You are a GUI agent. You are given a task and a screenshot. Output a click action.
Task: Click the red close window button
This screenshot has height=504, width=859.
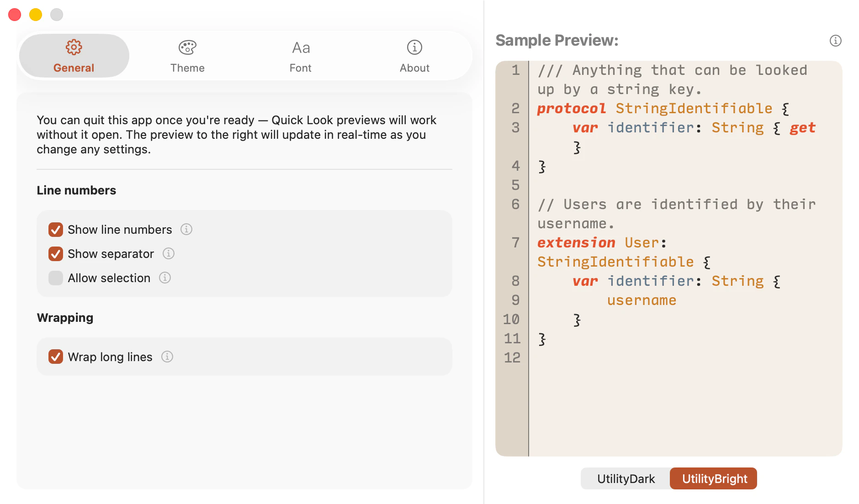[x=15, y=15]
